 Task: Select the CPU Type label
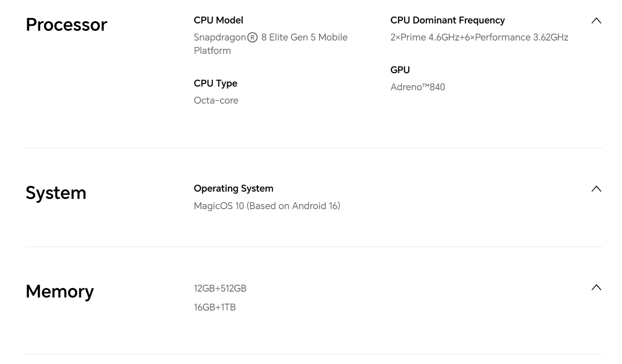pyautogui.click(x=215, y=83)
